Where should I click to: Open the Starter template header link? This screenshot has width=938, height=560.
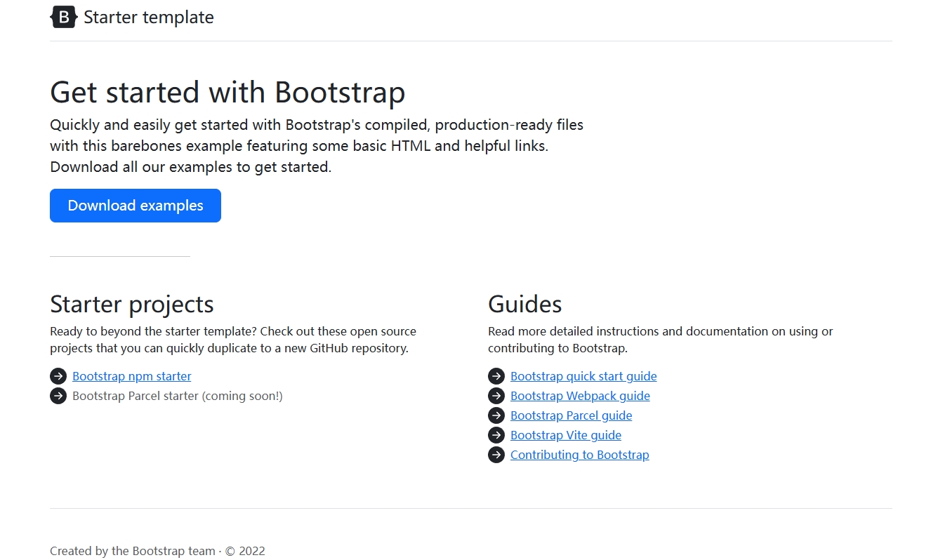[x=132, y=17]
